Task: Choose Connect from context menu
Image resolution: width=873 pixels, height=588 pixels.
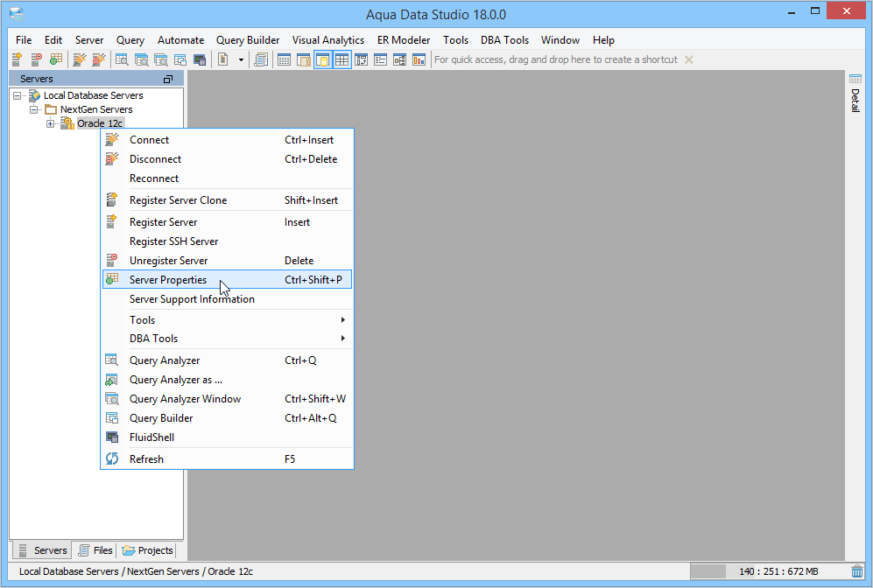Action: click(227, 140)
